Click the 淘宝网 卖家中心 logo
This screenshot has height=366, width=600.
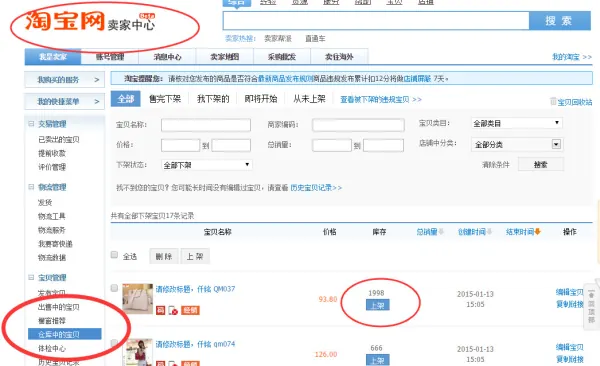pos(90,21)
